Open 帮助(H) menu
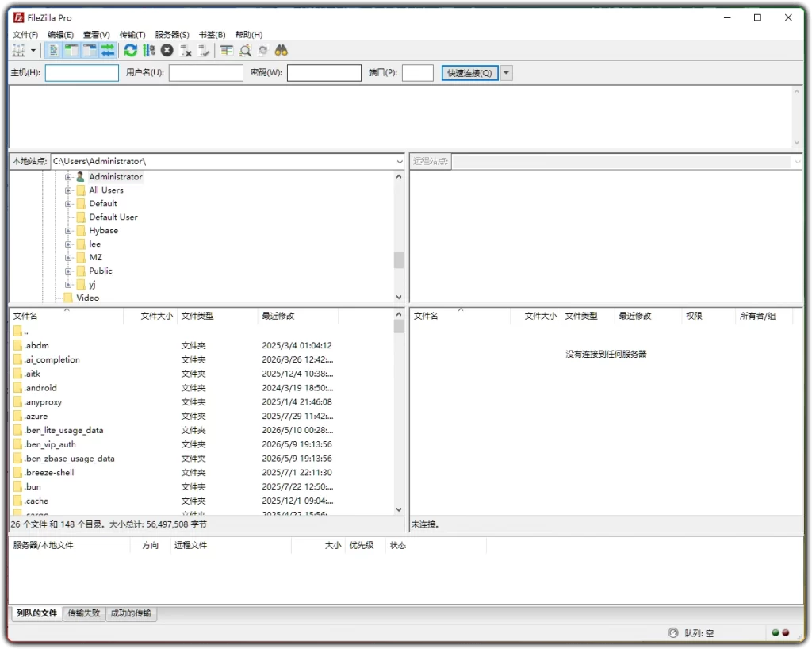Viewport: 812px width, 649px height. tap(248, 35)
